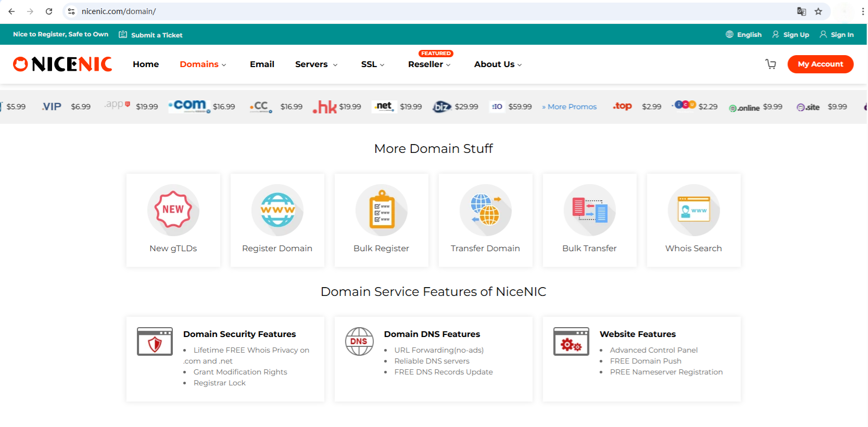The height and width of the screenshot is (427, 868).
Task: Click the .hk promo logo
Action: click(x=324, y=107)
